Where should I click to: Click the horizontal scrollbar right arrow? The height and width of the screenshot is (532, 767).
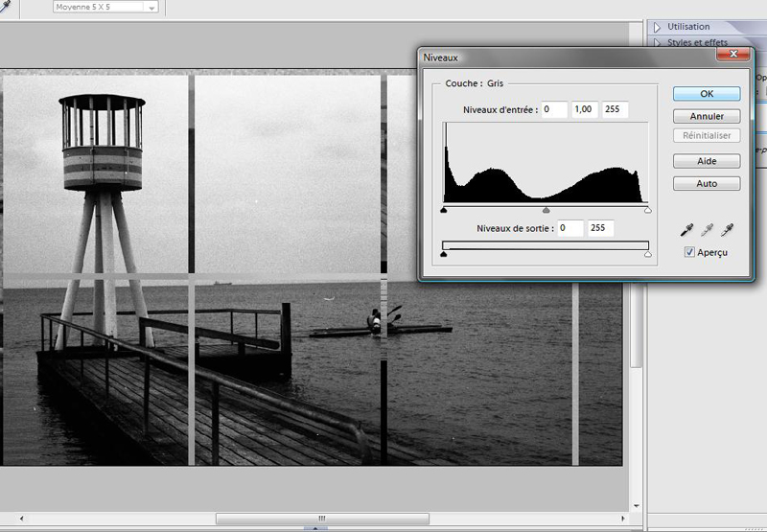[622, 519]
